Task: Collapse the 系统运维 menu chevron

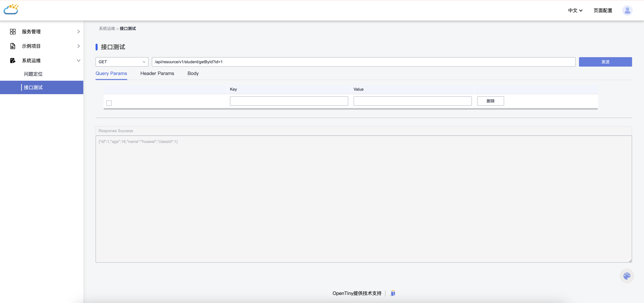Action: click(78, 61)
